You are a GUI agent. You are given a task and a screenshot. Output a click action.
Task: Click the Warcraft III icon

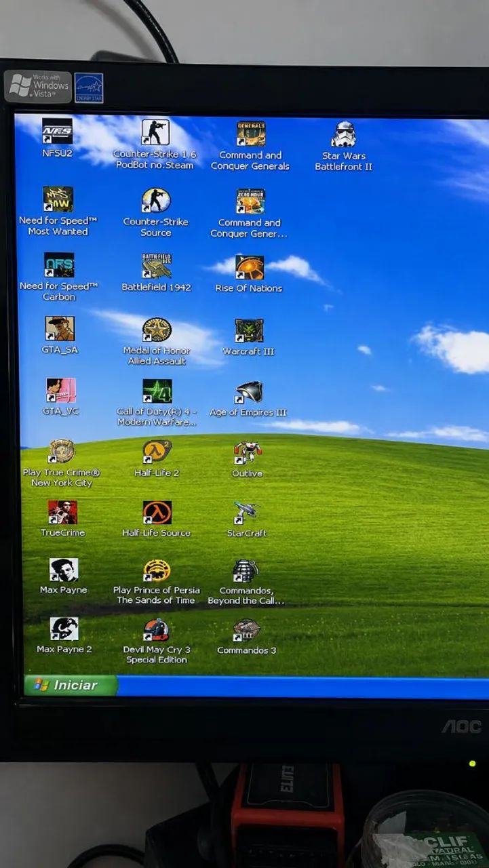(x=249, y=331)
